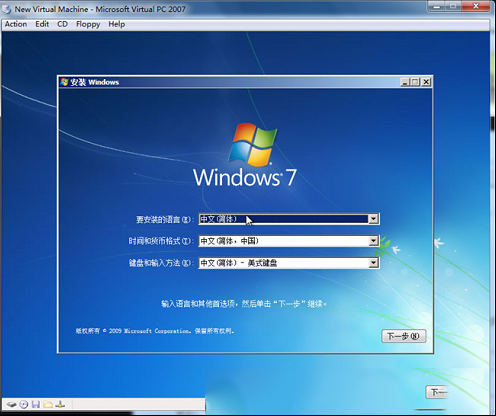Click the shared folders status icon
Image resolution: width=496 pixels, height=416 pixels.
48,405
